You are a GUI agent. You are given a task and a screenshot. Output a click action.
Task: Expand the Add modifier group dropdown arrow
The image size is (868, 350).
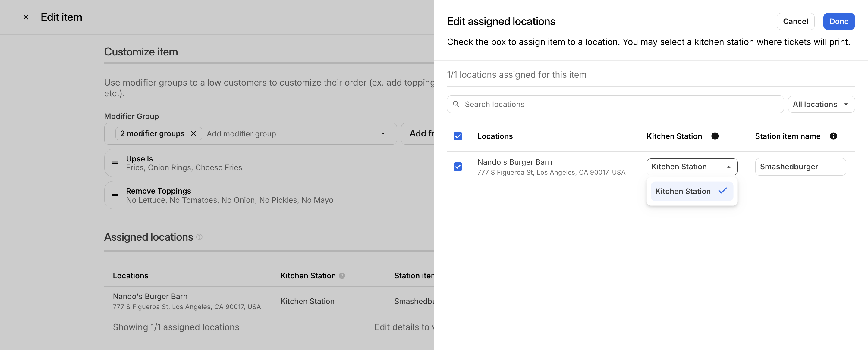(x=383, y=134)
